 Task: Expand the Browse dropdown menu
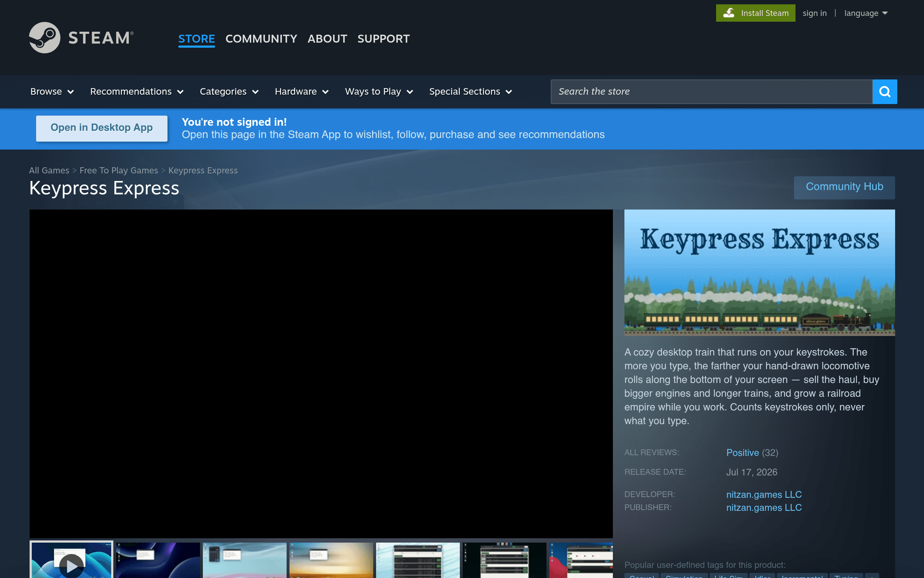[52, 92]
